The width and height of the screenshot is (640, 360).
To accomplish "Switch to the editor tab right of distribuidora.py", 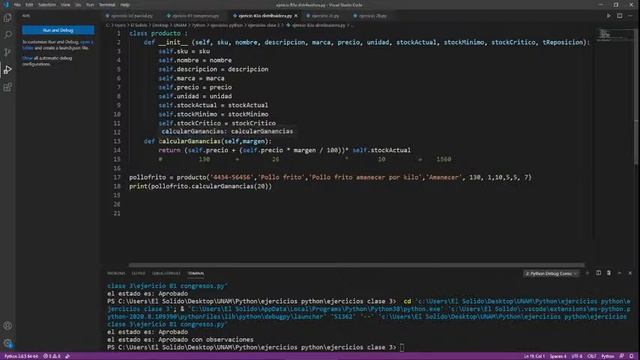I will tap(325, 16).
